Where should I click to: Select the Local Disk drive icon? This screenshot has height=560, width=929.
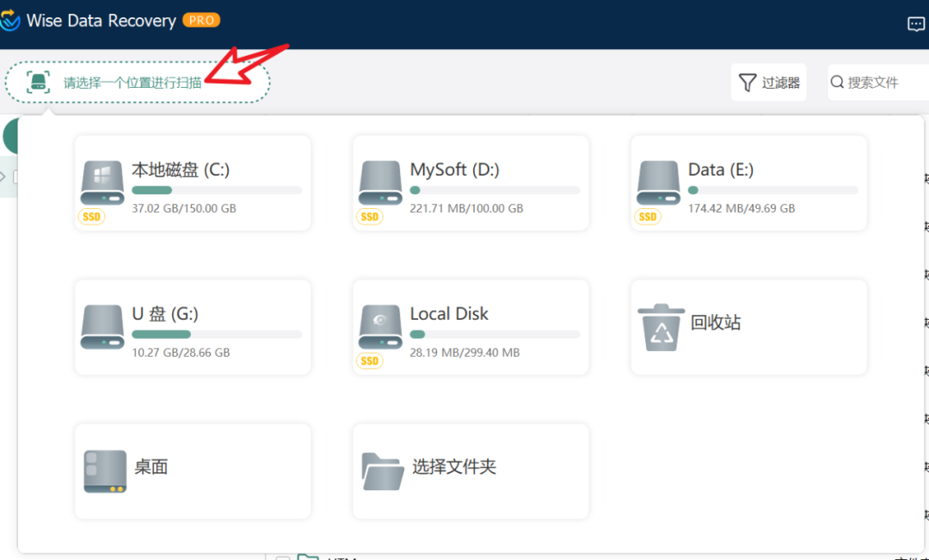(380, 327)
